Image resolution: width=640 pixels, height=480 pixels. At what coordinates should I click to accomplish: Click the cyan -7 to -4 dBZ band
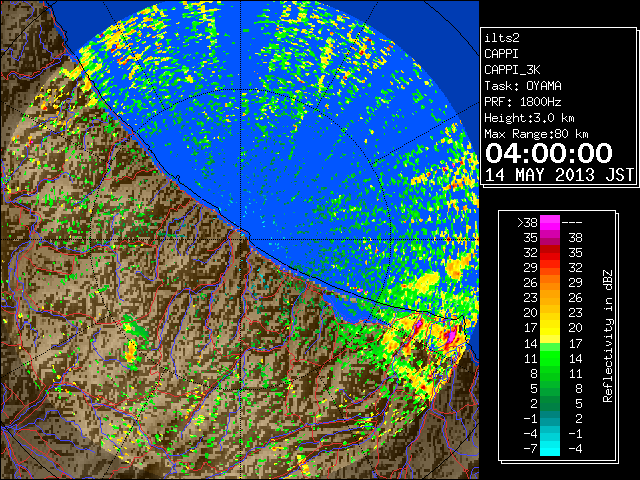[550, 448]
